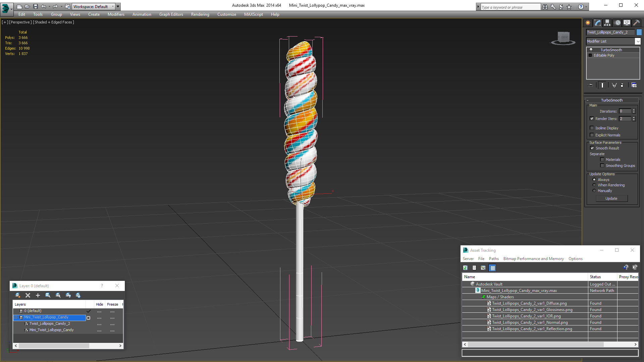This screenshot has height=362, width=644.
Task: Open the Rendering menu
Action: (x=200, y=14)
